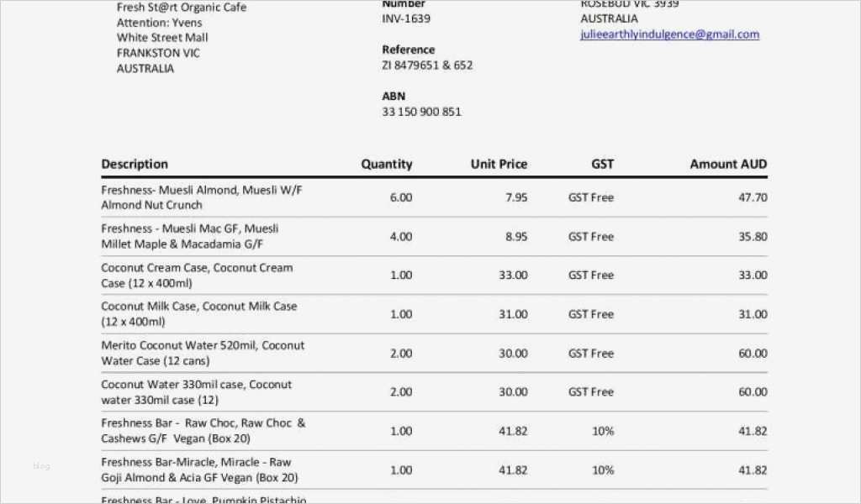Open the julieearthlyindulgence@gmail.com email link
The image size is (861, 504).
click(x=669, y=34)
